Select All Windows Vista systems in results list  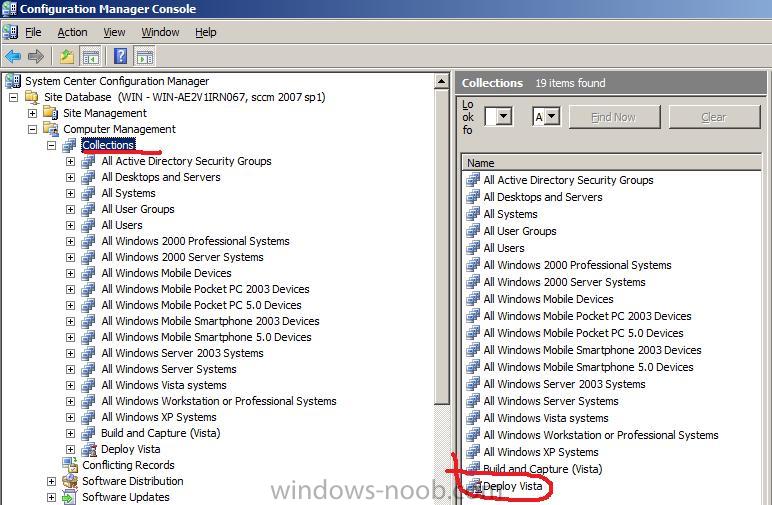click(546, 418)
